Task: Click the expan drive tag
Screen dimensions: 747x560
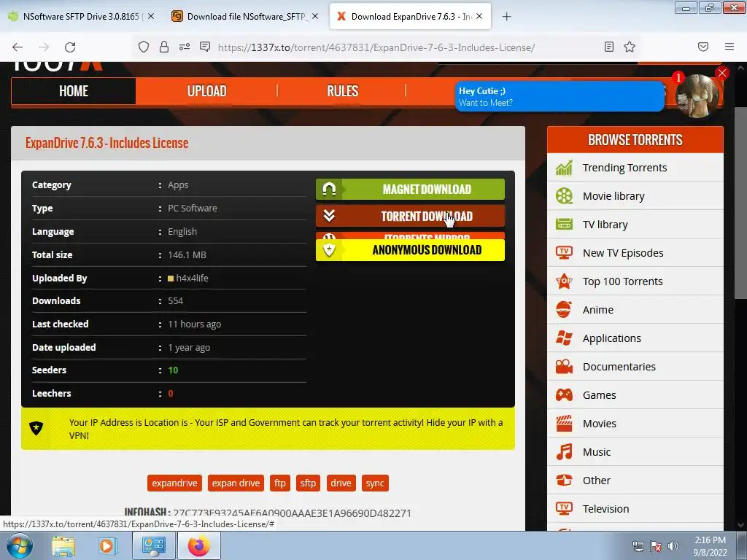Action: (x=236, y=483)
